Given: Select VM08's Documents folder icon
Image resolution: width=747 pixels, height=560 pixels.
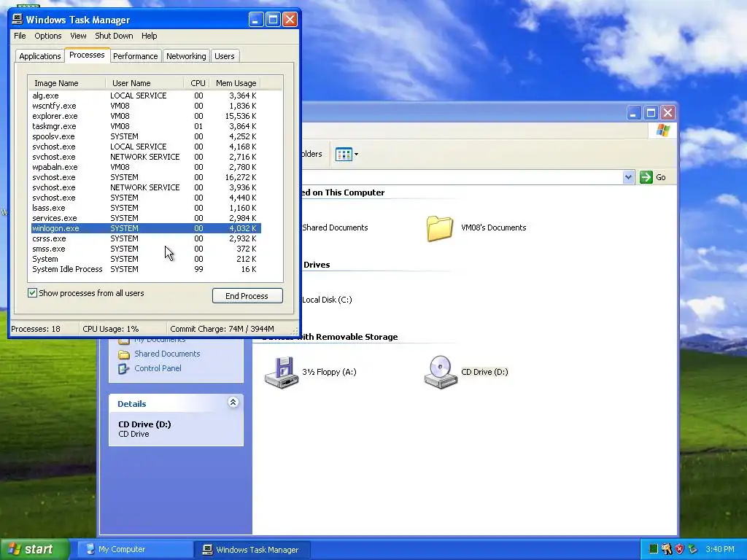Looking at the screenshot, I should (439, 228).
